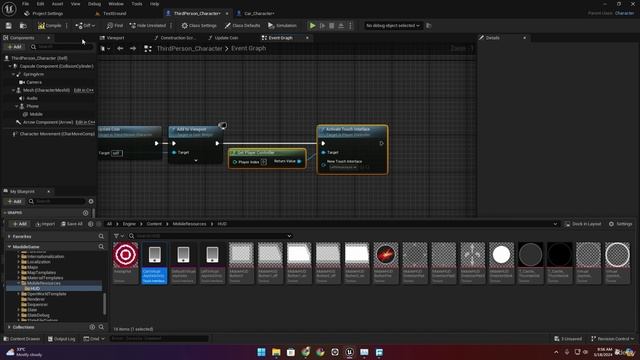The image size is (640, 360).
Task: Click the skip frame playback icon
Action: pyautogui.click(x=322, y=26)
